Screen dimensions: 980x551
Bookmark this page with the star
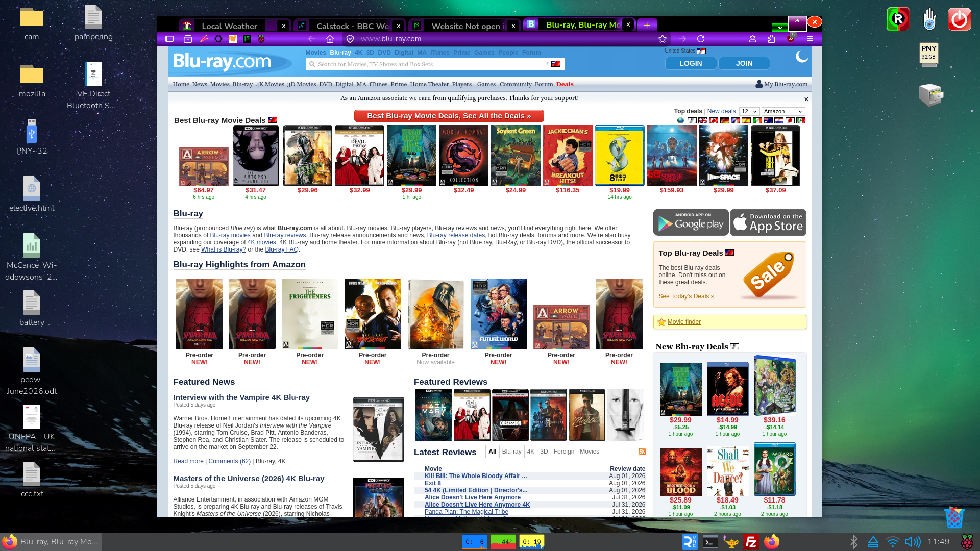click(663, 39)
